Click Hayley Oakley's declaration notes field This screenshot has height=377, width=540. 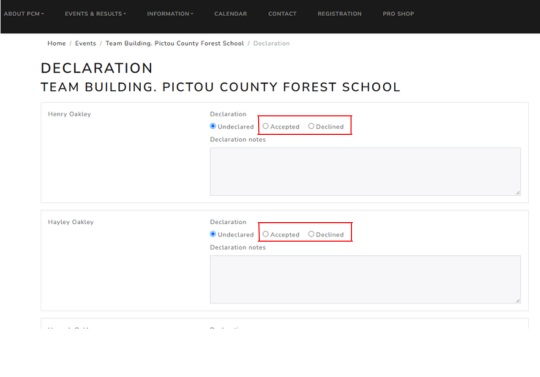(x=365, y=279)
